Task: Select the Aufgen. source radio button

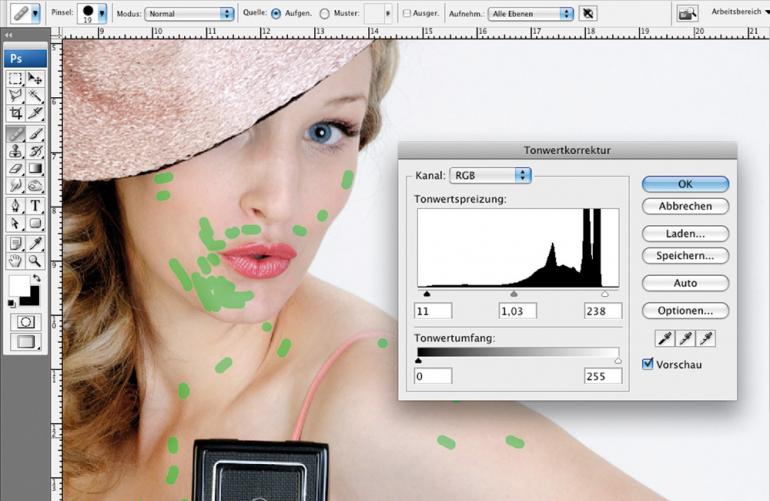Action: [276, 14]
